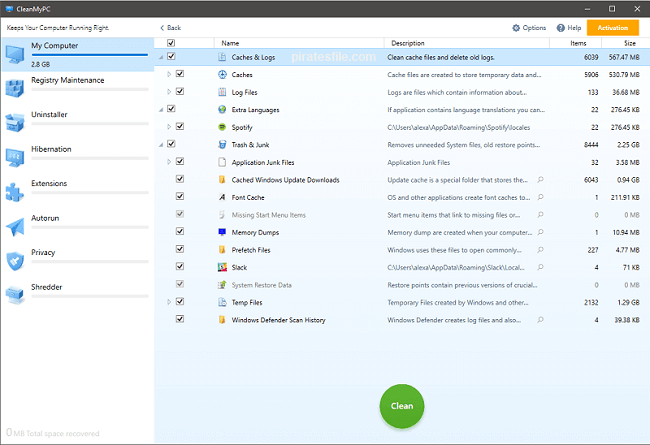This screenshot has height=445, width=650.
Task: Click the orange Activation button
Action: pyautogui.click(x=612, y=28)
